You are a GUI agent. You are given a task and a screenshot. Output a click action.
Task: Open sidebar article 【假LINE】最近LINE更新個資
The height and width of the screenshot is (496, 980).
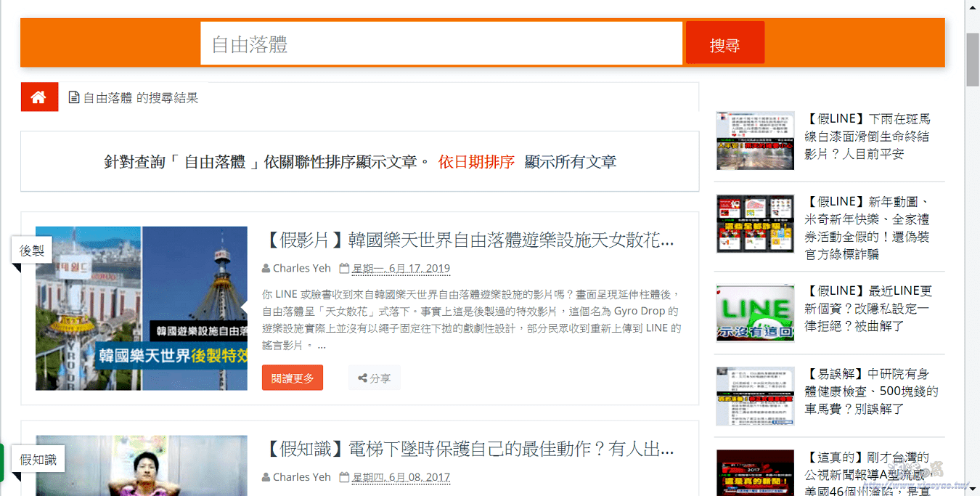click(868, 309)
